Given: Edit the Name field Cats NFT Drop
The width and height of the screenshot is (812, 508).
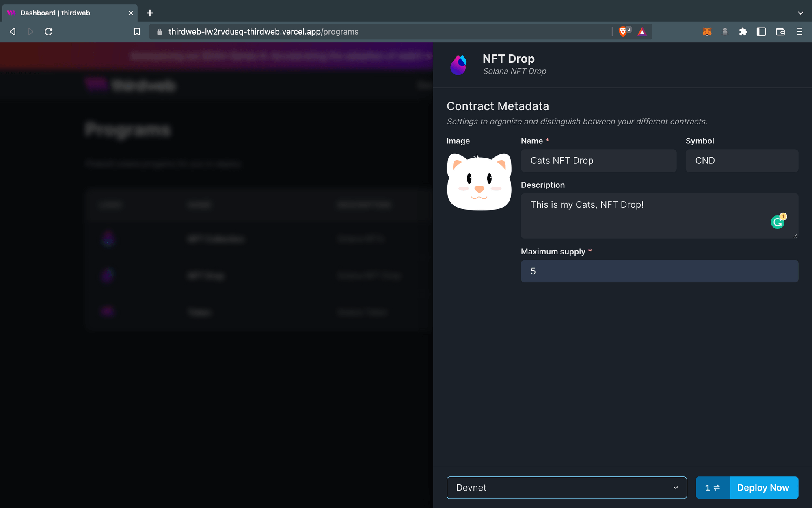Looking at the screenshot, I should pos(598,161).
